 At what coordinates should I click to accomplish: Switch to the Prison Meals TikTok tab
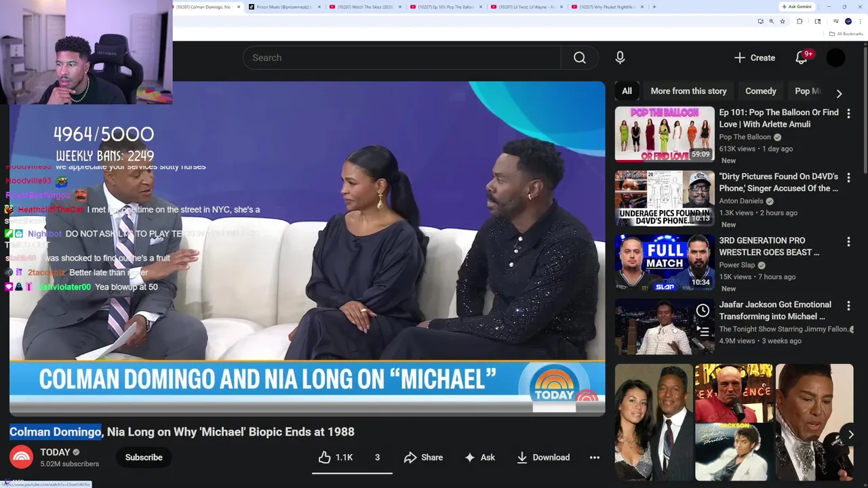(283, 7)
